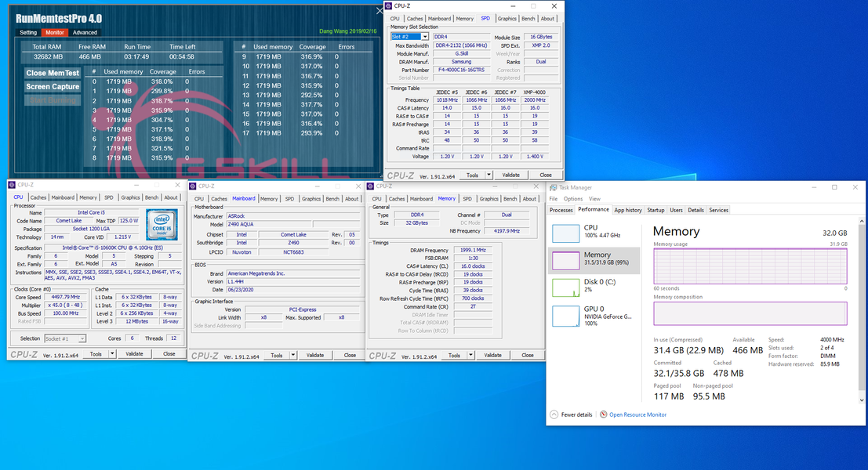Image resolution: width=868 pixels, height=470 pixels.
Task: Open the Bench tab in CPU window
Action: (151, 197)
